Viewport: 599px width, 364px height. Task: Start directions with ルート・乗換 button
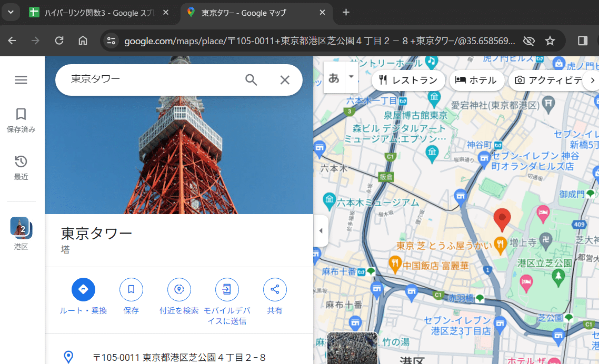click(83, 296)
